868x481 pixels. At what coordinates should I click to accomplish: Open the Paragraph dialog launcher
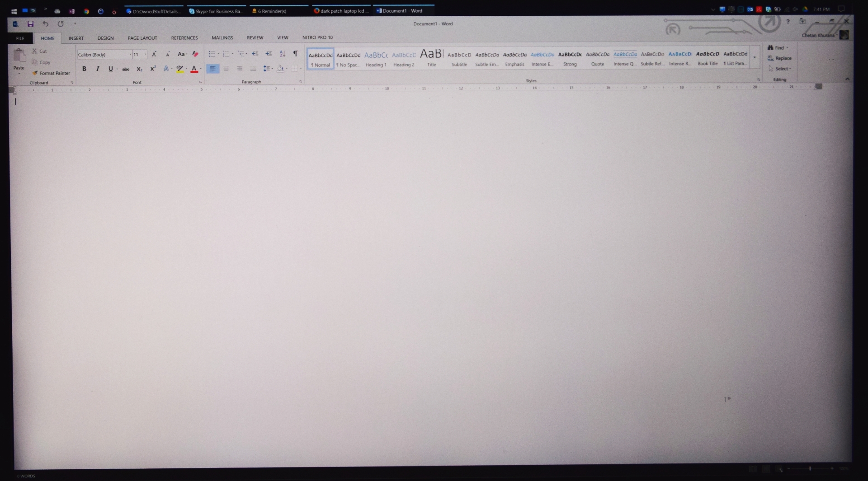click(x=301, y=82)
